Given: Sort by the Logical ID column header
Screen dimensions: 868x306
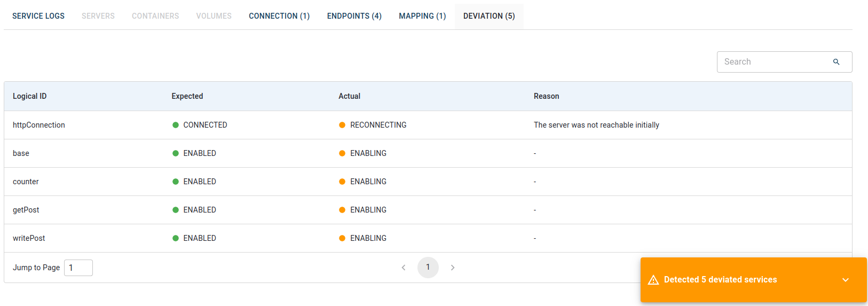Looking at the screenshot, I should [x=30, y=96].
